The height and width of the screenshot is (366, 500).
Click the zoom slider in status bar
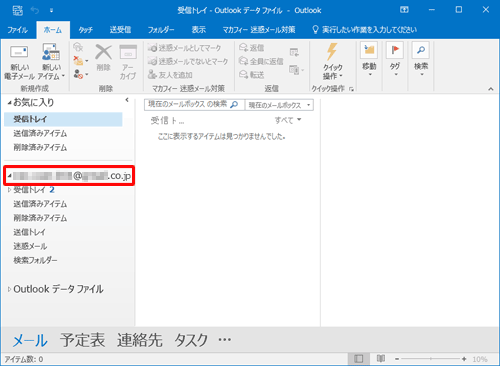[431, 359]
